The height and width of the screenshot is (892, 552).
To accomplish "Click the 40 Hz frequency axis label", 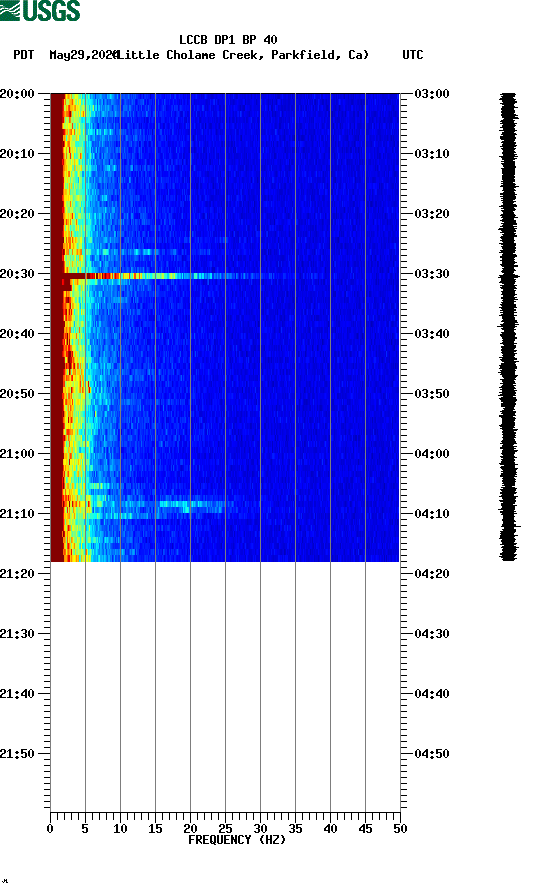I will (330, 829).
